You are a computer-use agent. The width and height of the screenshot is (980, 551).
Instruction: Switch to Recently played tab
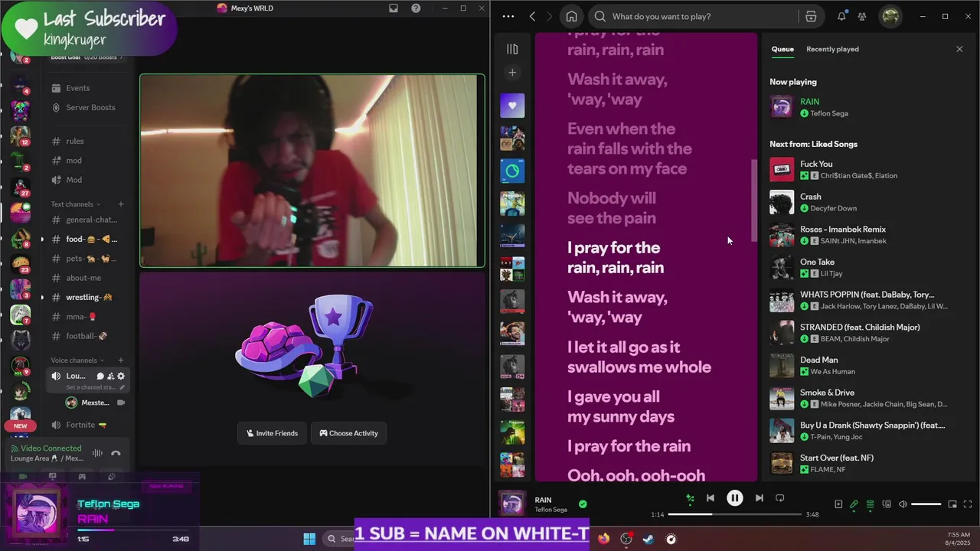coord(832,49)
